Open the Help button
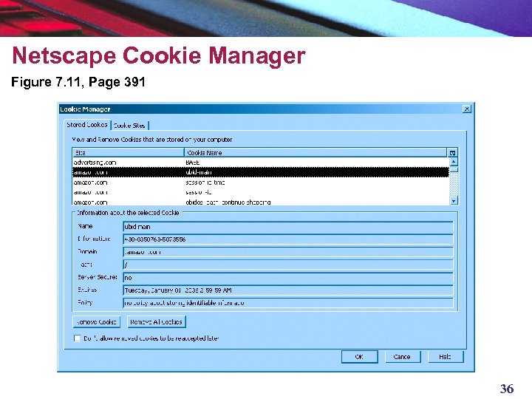The image size is (532, 399). click(x=445, y=357)
